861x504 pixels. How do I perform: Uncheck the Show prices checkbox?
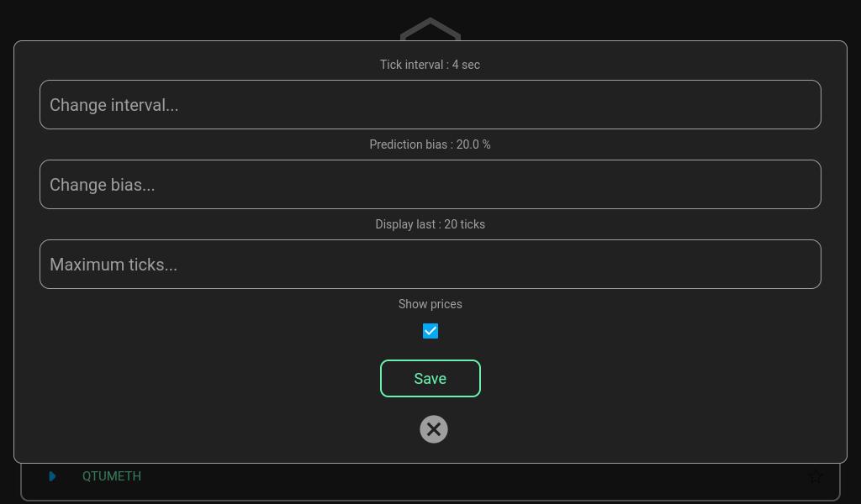click(430, 331)
